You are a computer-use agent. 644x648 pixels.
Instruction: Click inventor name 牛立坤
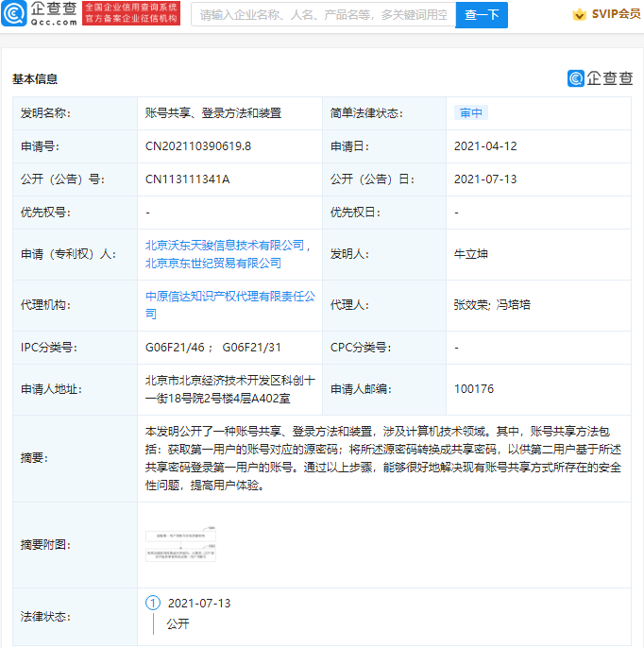[x=471, y=254]
